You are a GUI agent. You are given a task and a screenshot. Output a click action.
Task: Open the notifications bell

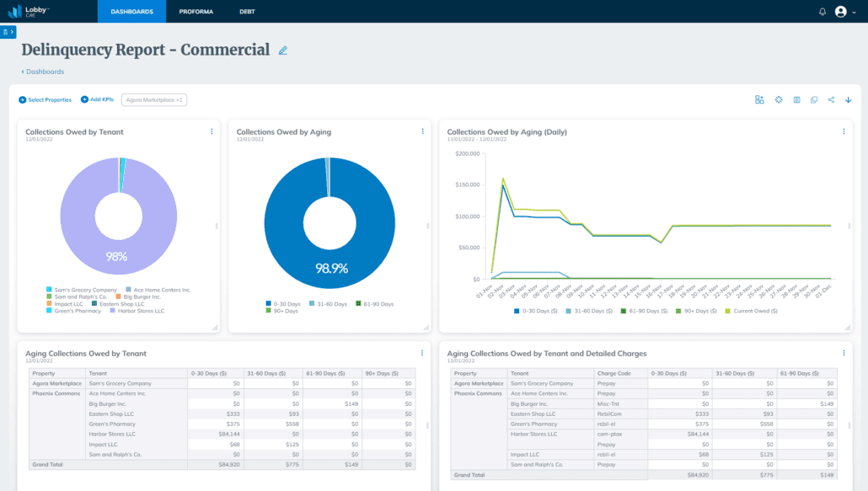coord(822,12)
